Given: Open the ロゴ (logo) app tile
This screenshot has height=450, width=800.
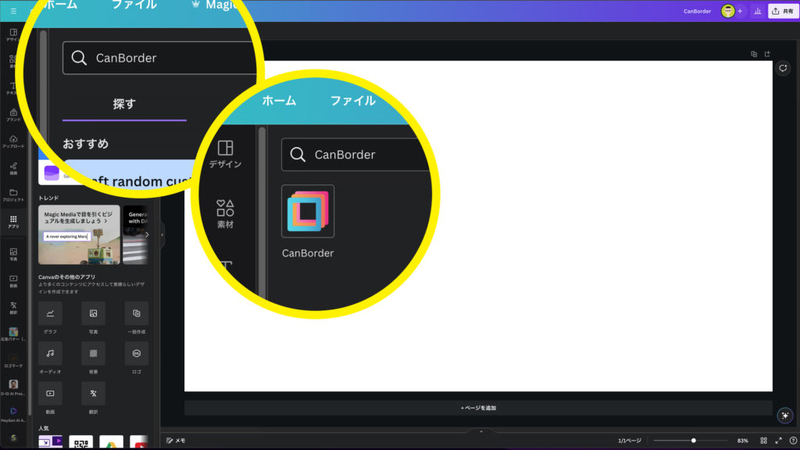Looking at the screenshot, I should tap(136, 353).
